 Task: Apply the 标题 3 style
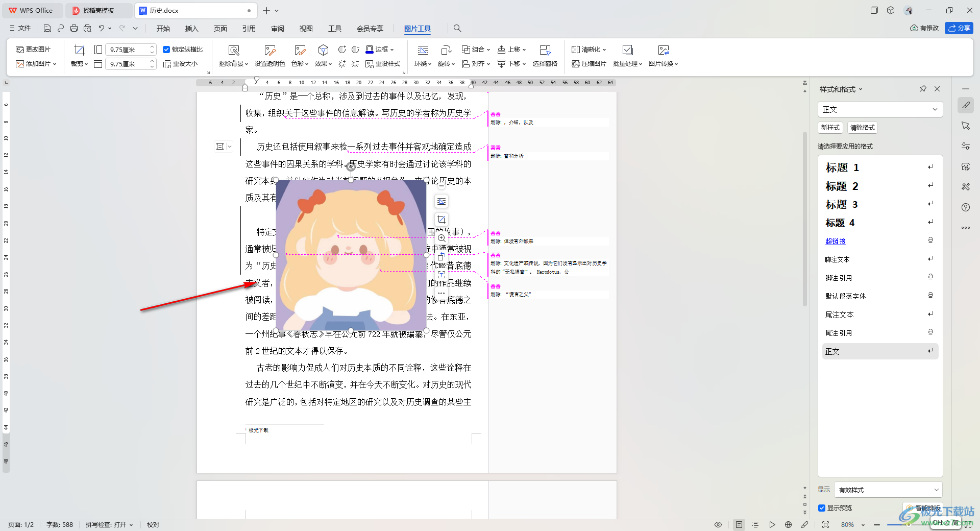(880, 204)
